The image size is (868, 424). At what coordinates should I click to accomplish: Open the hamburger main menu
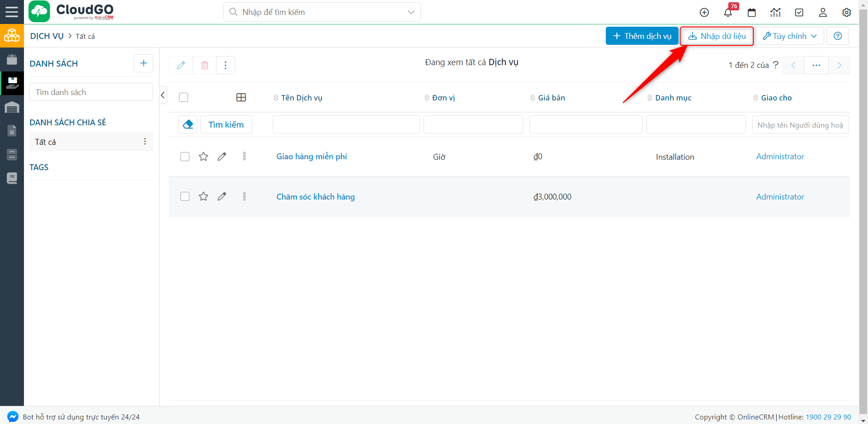(12, 12)
